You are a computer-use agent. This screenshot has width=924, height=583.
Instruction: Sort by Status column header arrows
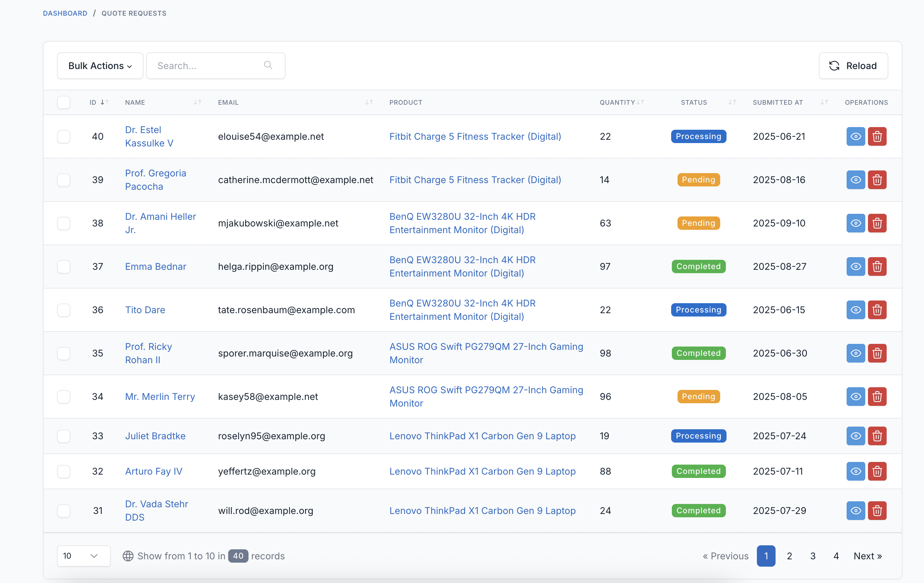(732, 102)
